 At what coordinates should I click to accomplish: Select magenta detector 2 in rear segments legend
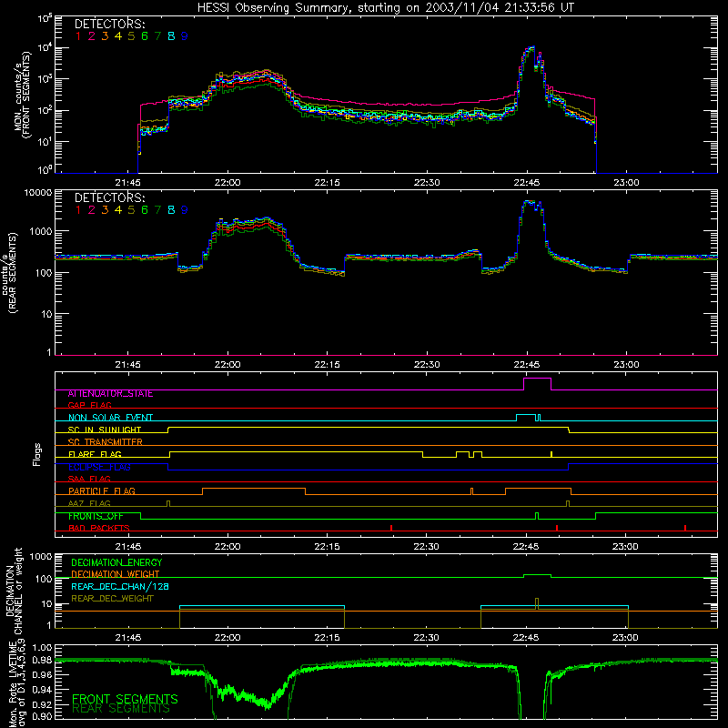click(92, 210)
